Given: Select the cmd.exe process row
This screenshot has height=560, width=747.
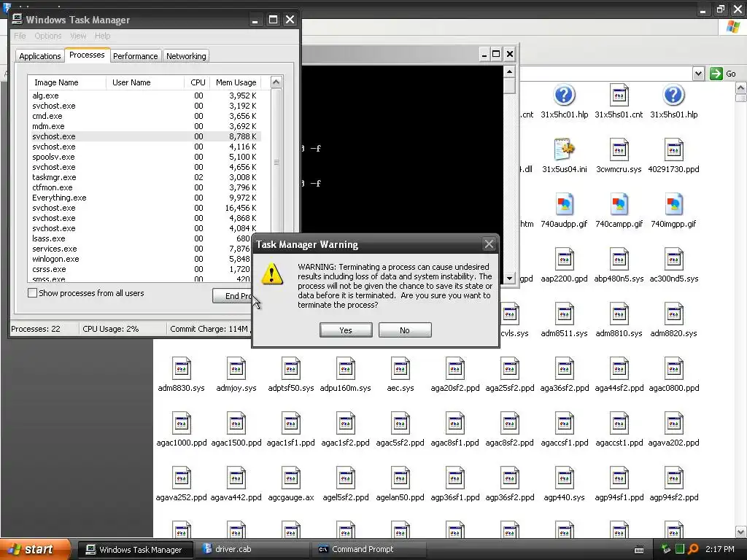Looking at the screenshot, I should [x=145, y=116].
